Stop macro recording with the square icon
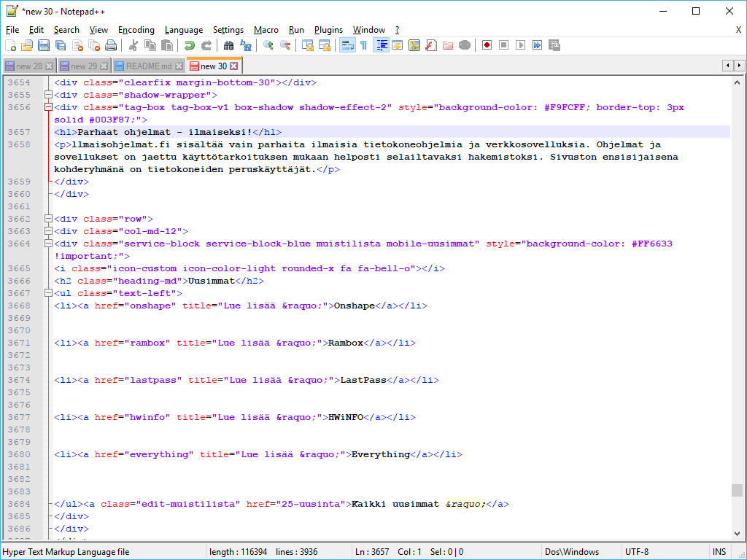The width and height of the screenshot is (747, 560). [x=503, y=45]
